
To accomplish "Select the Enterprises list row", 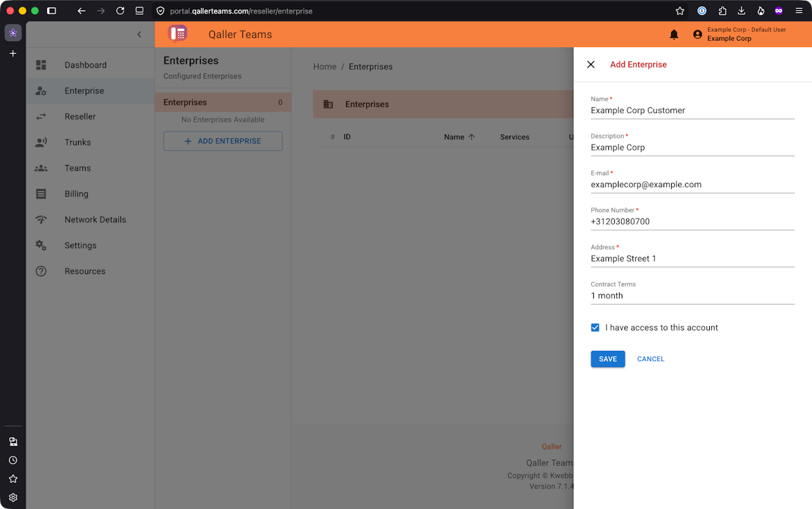I will point(223,102).
